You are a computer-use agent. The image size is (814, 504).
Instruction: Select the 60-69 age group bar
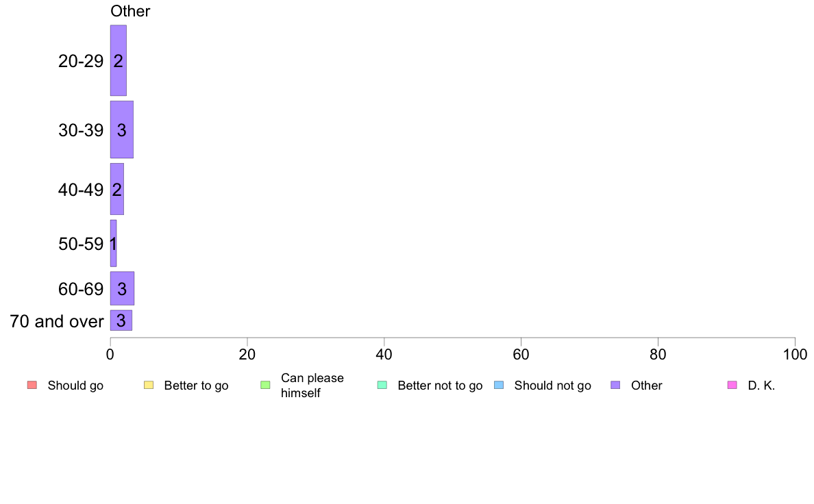tap(122, 288)
